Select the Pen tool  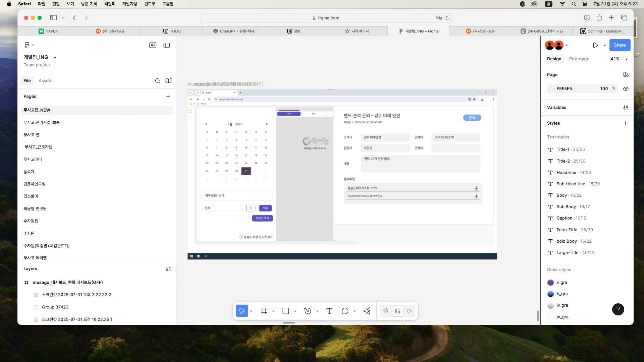(x=308, y=311)
